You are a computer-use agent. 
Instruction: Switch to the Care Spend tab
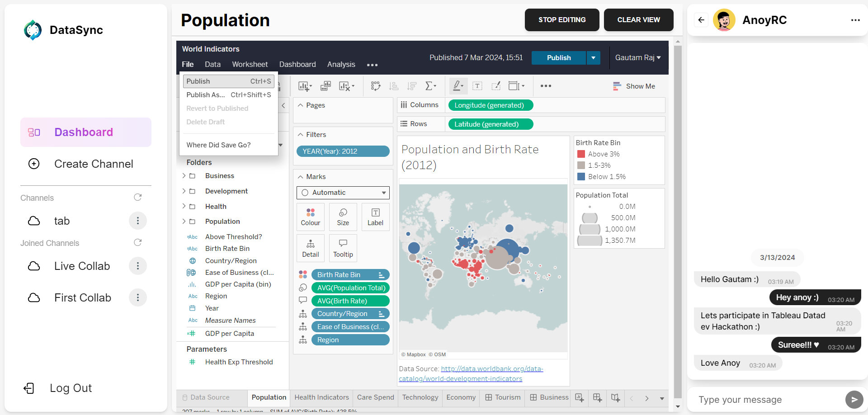pos(376,397)
